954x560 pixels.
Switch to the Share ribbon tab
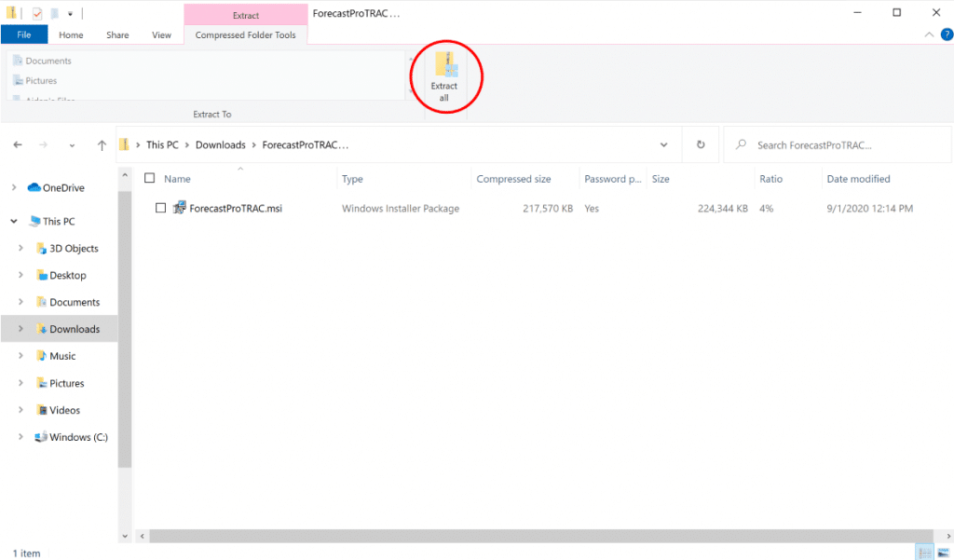[x=116, y=34]
